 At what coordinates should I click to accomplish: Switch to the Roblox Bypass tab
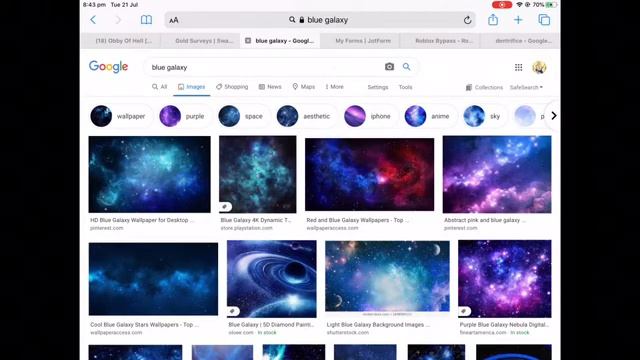[x=440, y=41]
